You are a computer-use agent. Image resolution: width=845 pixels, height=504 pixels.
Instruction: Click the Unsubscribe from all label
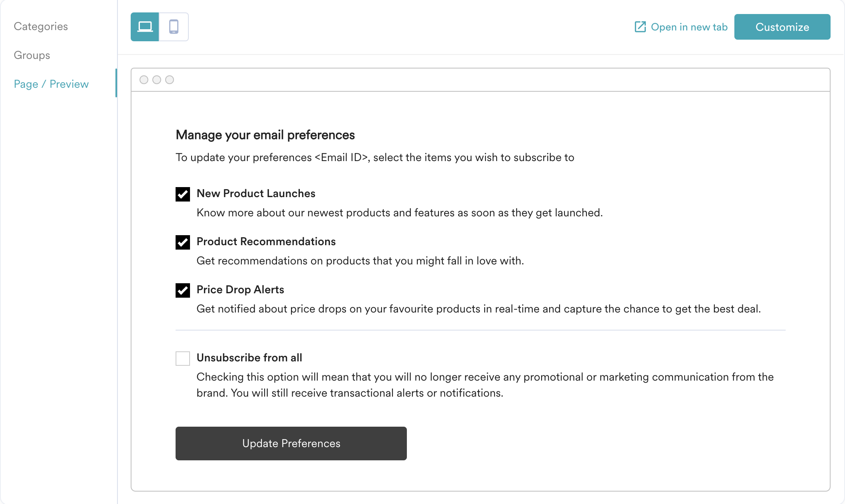(x=249, y=358)
